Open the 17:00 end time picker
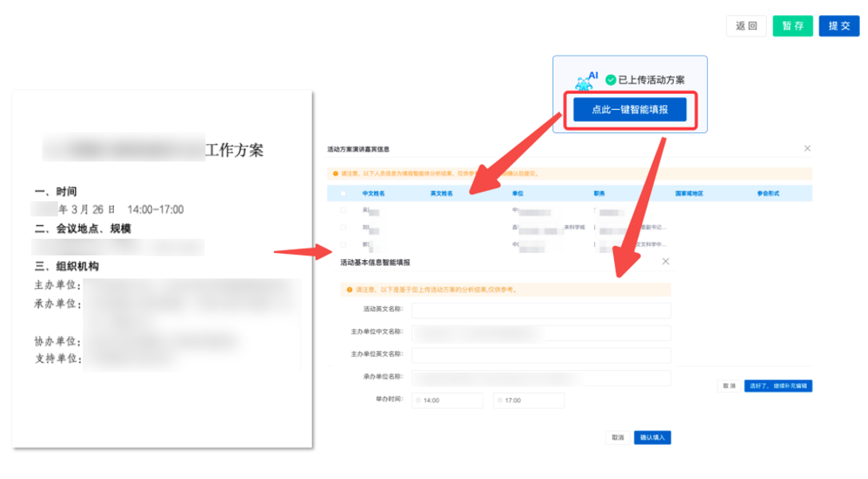This screenshot has height=479, width=868. 528,399
